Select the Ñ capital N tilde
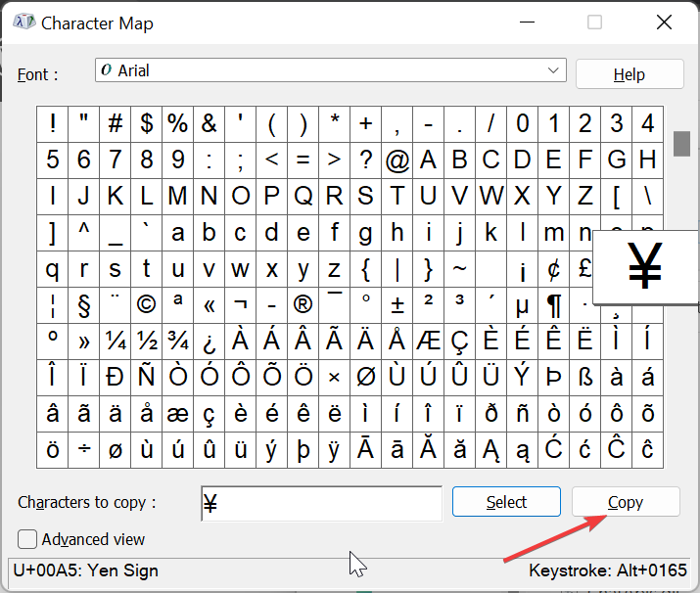Viewport: 700px width, 593px height. click(147, 378)
